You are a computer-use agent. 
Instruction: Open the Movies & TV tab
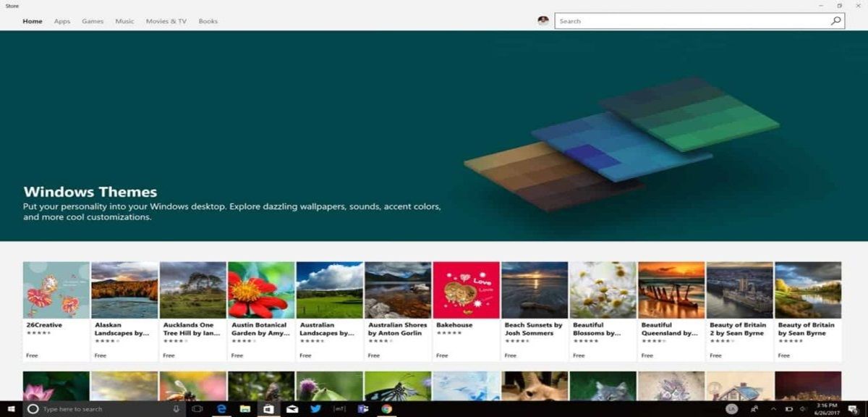point(166,21)
